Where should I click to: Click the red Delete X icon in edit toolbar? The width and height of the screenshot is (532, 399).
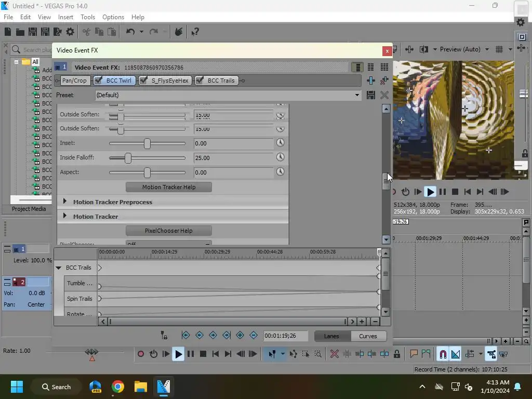(334, 354)
